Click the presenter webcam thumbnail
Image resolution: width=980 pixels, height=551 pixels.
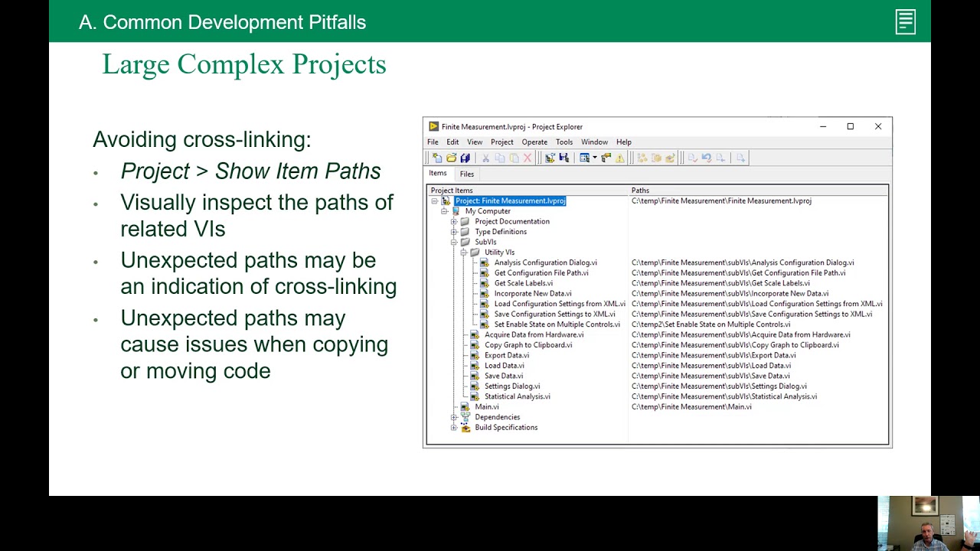[x=929, y=523]
